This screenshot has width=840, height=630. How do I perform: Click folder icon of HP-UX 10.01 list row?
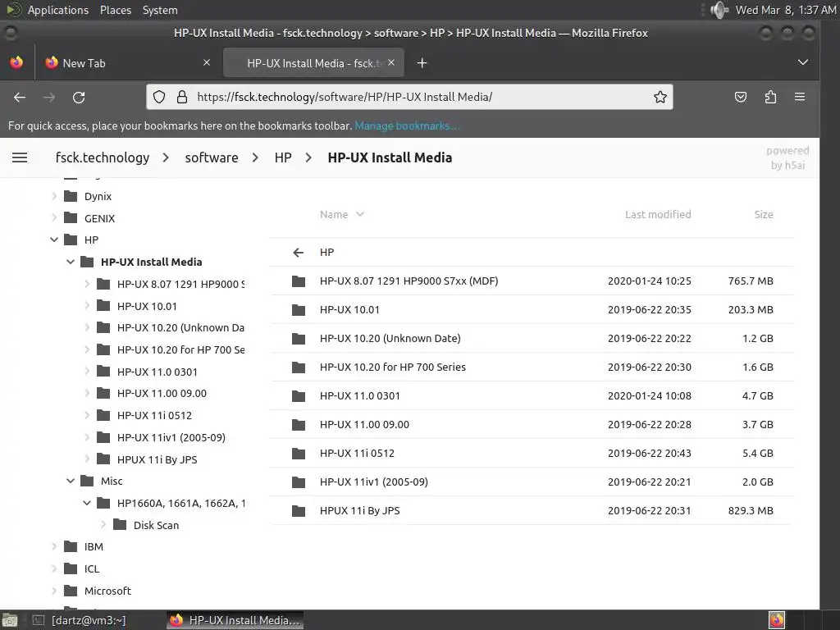pyautogui.click(x=299, y=309)
